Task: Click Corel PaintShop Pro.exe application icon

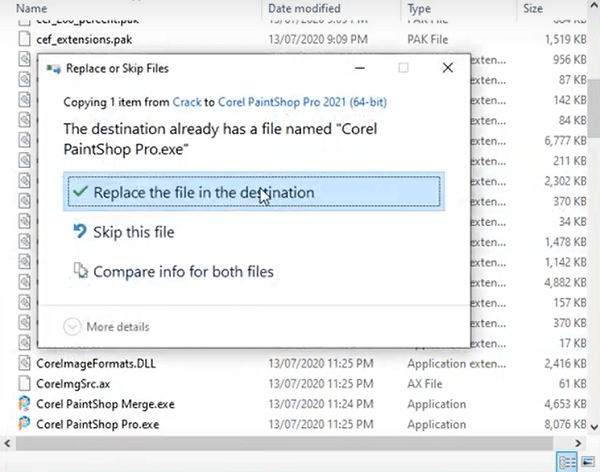Action: coord(24,424)
